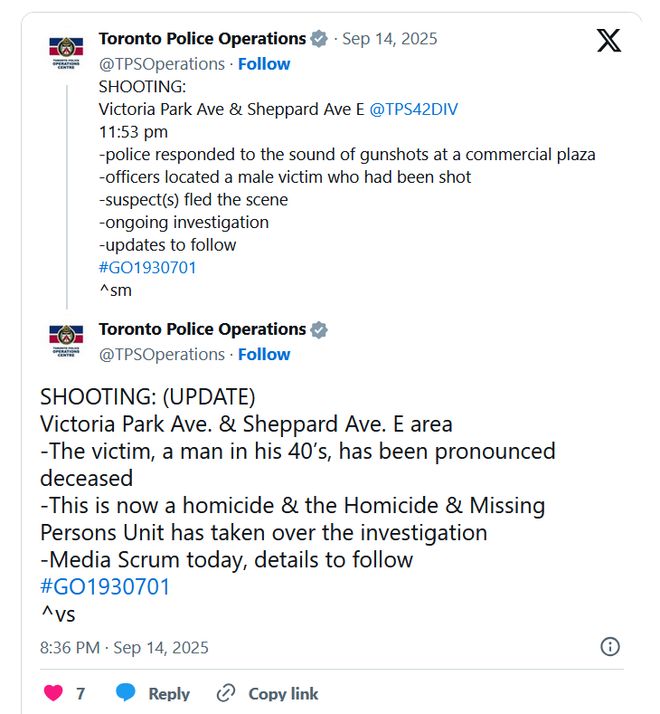Open the @TPS42DIV mention link

tap(413, 109)
